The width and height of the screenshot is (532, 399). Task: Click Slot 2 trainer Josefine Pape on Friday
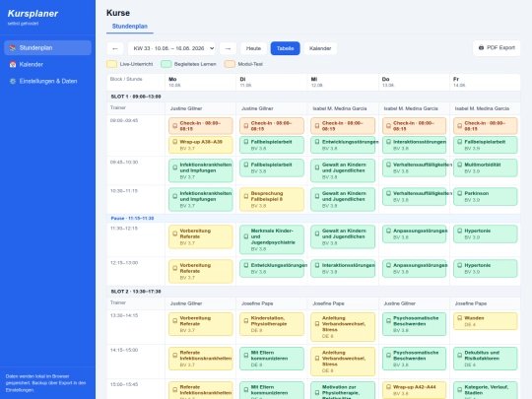471,303
